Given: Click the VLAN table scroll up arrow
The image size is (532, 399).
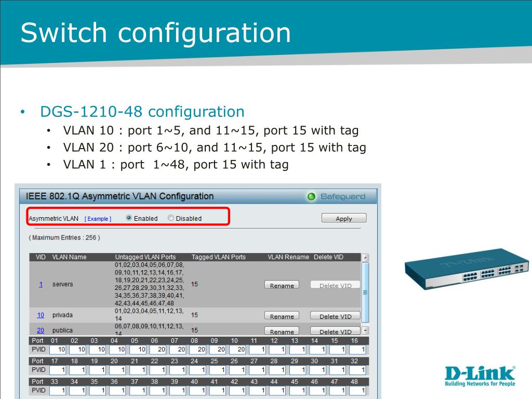Looking at the screenshot, I should point(365,258).
